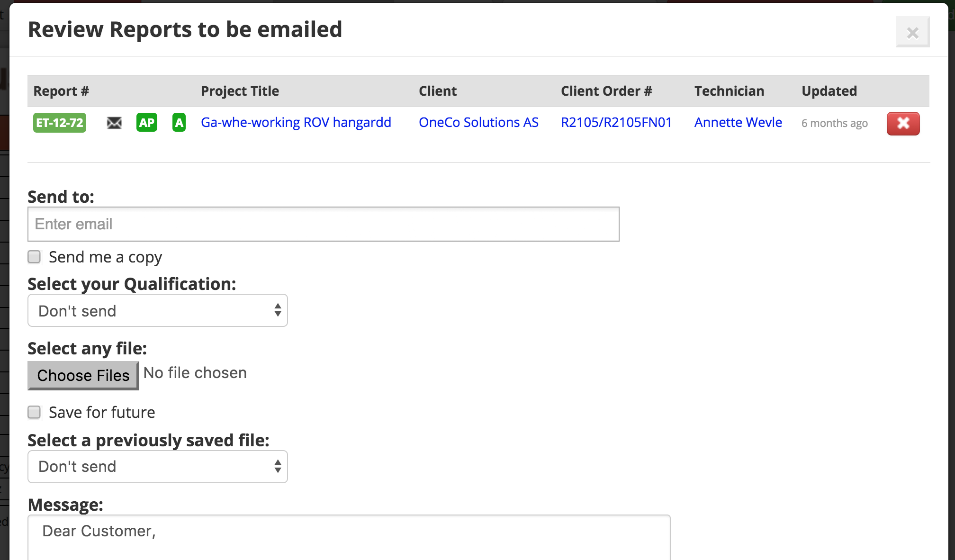Open the OneCo Solutions AS client link
This screenshot has width=955, height=560.
tap(478, 122)
